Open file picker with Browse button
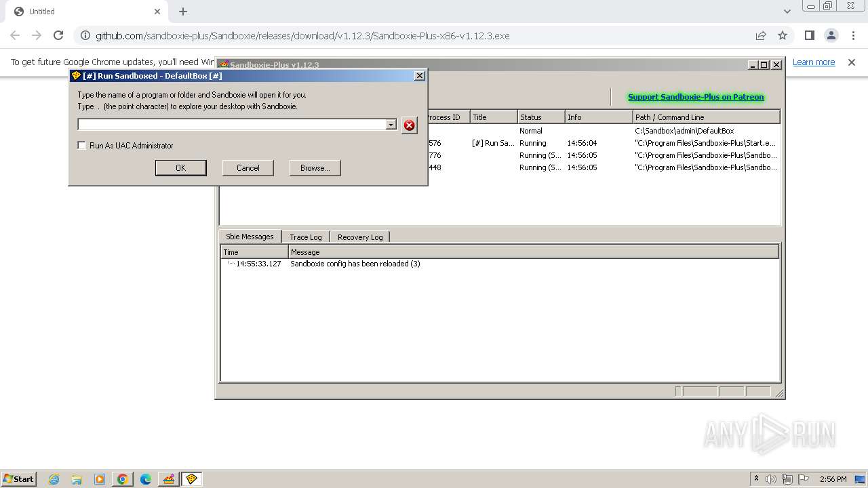Image resolution: width=868 pixels, height=488 pixels. pos(315,168)
